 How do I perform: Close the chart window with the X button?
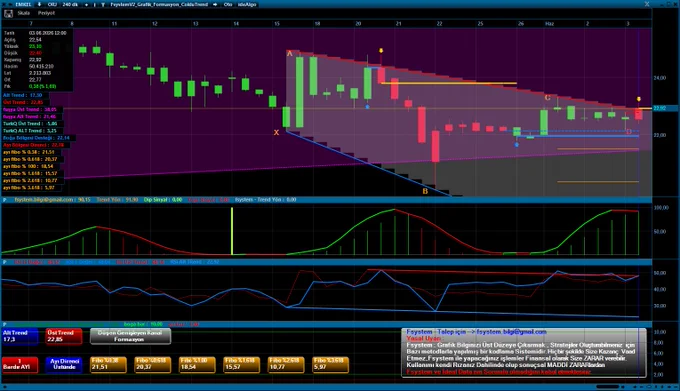point(647,4)
